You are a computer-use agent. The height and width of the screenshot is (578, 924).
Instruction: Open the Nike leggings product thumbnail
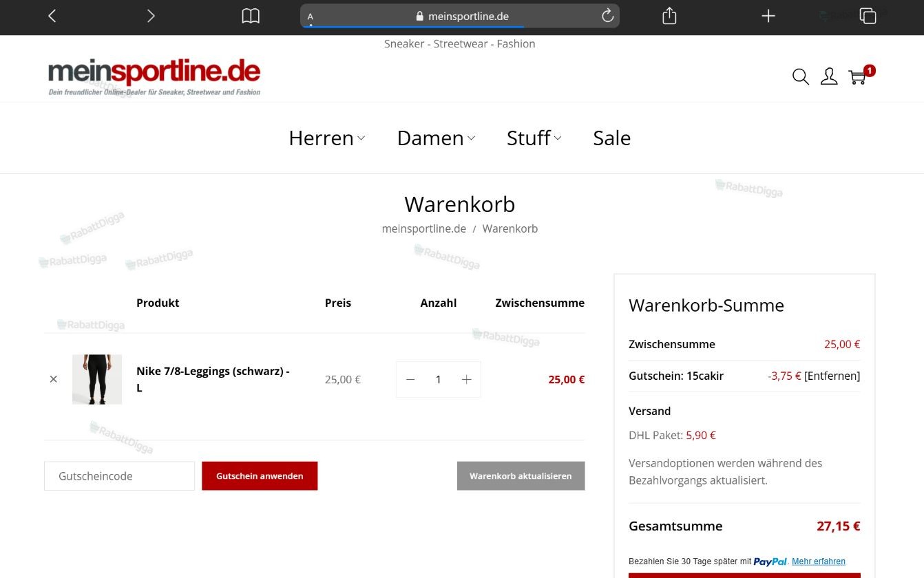[x=97, y=379]
